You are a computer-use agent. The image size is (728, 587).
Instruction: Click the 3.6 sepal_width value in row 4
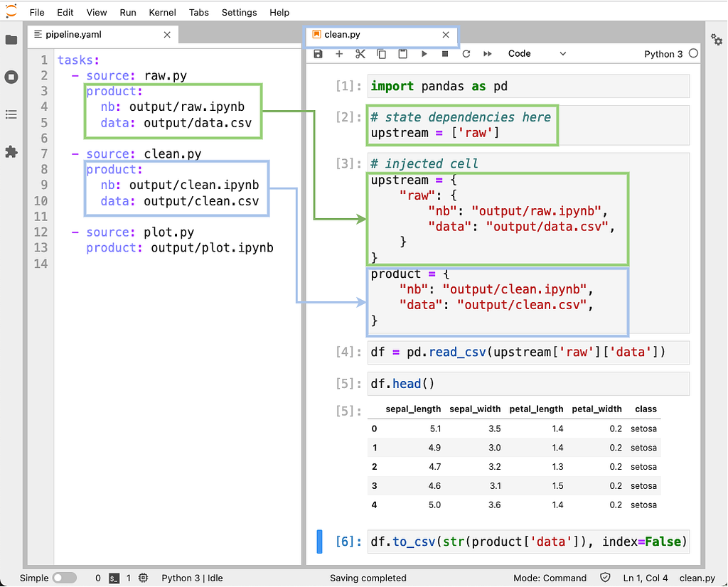[x=495, y=505]
